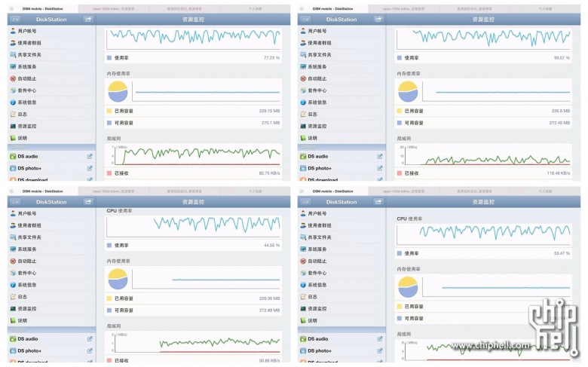Switch to DSM mobile tab in top-right screenshot

pyautogui.click(x=330, y=9)
